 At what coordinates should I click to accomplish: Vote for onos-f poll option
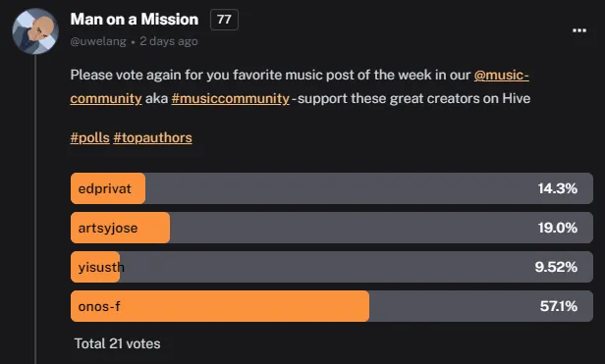click(331, 306)
